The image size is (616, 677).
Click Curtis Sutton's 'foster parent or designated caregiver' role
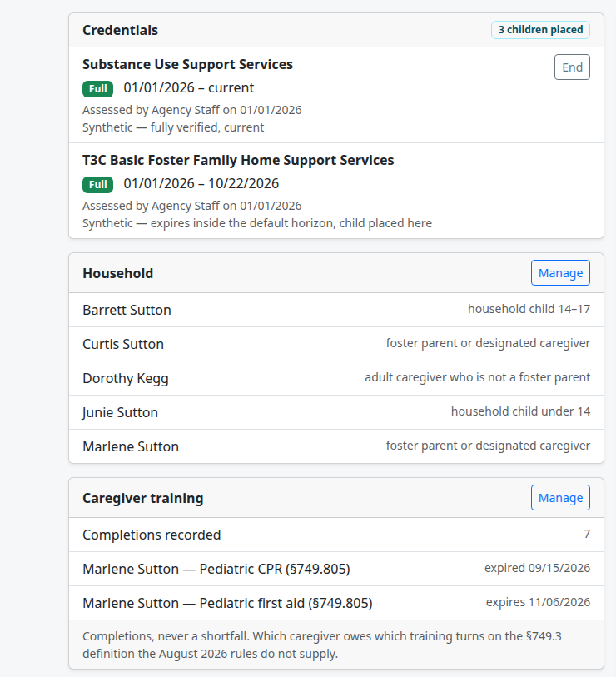click(x=488, y=343)
